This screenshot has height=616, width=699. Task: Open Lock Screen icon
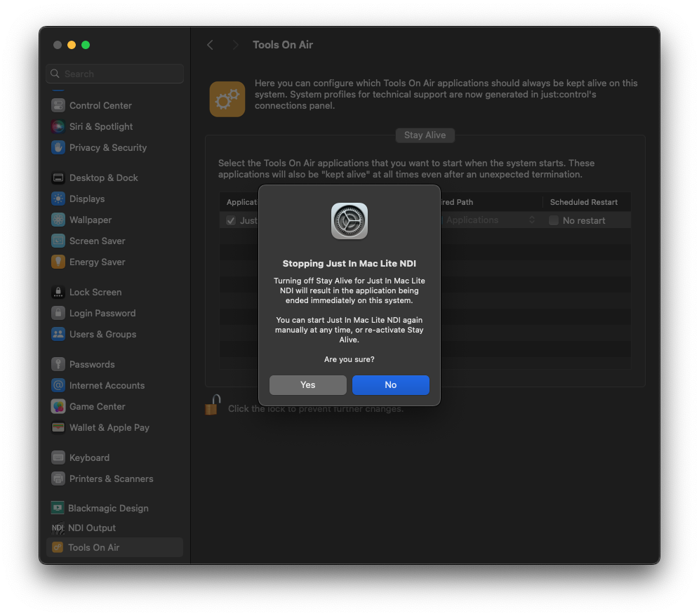coord(58,292)
